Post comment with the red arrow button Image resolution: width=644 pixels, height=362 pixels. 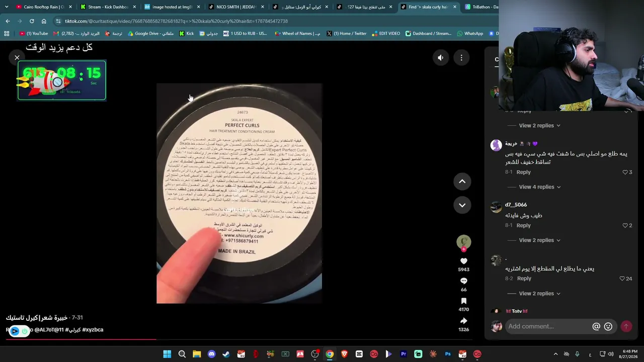(626, 326)
